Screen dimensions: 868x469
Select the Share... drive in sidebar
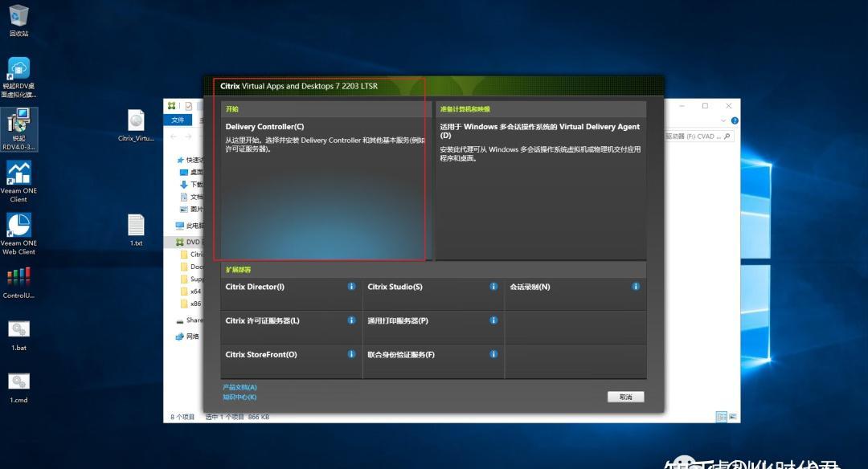190,320
